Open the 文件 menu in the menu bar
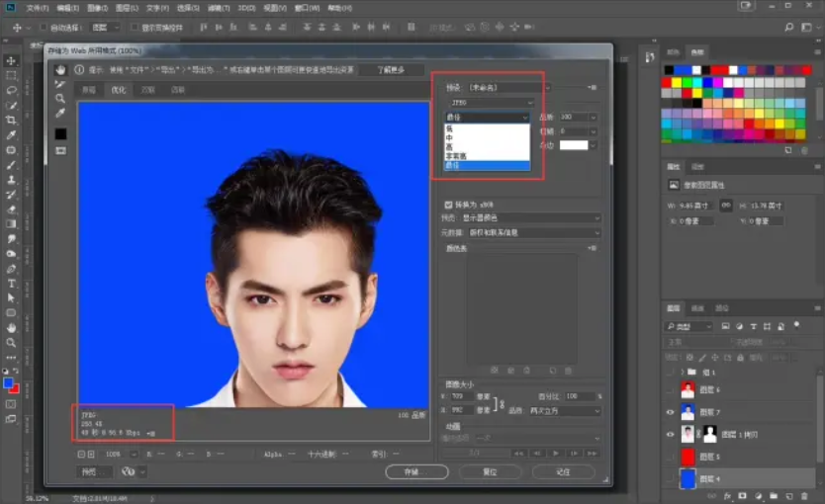Image resolution: width=825 pixels, height=504 pixels. [38, 7]
